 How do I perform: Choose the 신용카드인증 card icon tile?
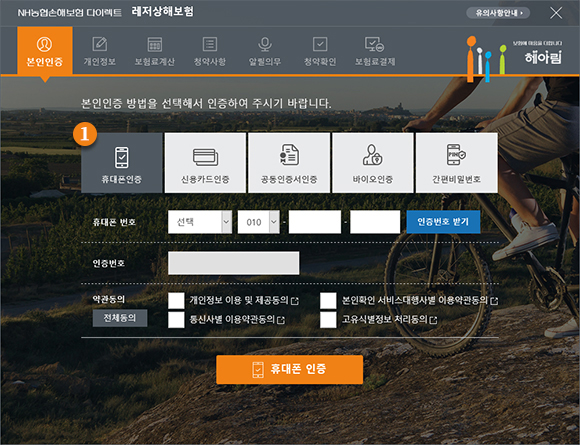[x=205, y=163]
